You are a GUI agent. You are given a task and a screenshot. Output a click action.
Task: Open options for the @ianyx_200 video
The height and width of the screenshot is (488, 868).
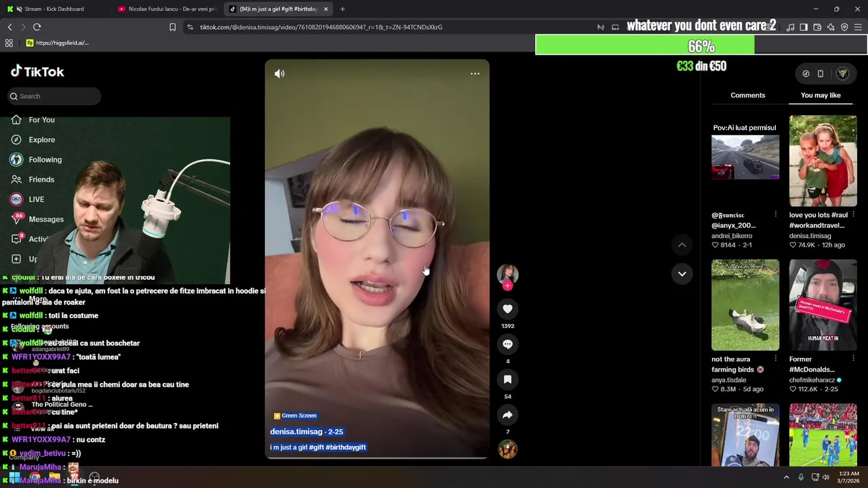(x=776, y=215)
